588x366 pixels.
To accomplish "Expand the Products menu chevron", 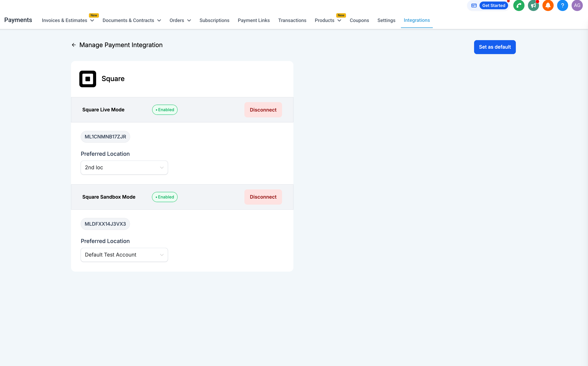I will point(339,21).
